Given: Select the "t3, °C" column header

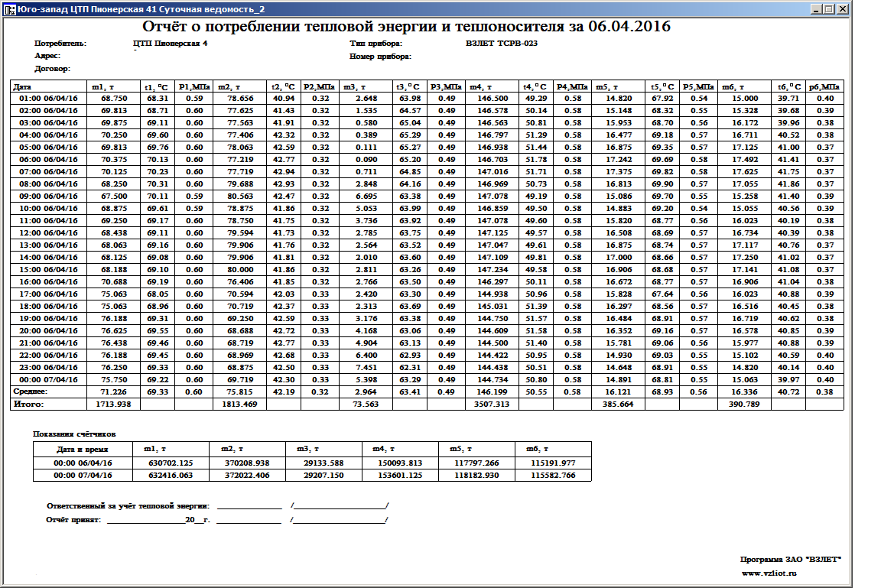Looking at the screenshot, I should [408, 87].
